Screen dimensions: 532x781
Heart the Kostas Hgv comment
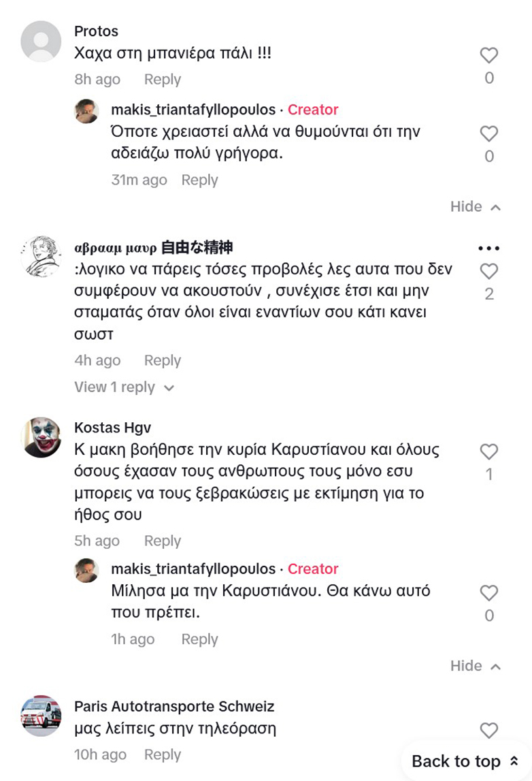click(488, 451)
